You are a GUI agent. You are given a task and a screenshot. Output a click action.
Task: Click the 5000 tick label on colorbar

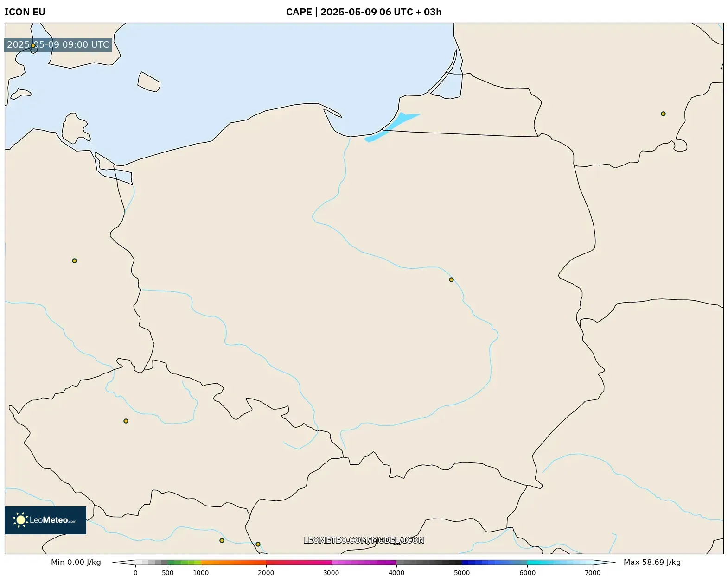(x=462, y=573)
